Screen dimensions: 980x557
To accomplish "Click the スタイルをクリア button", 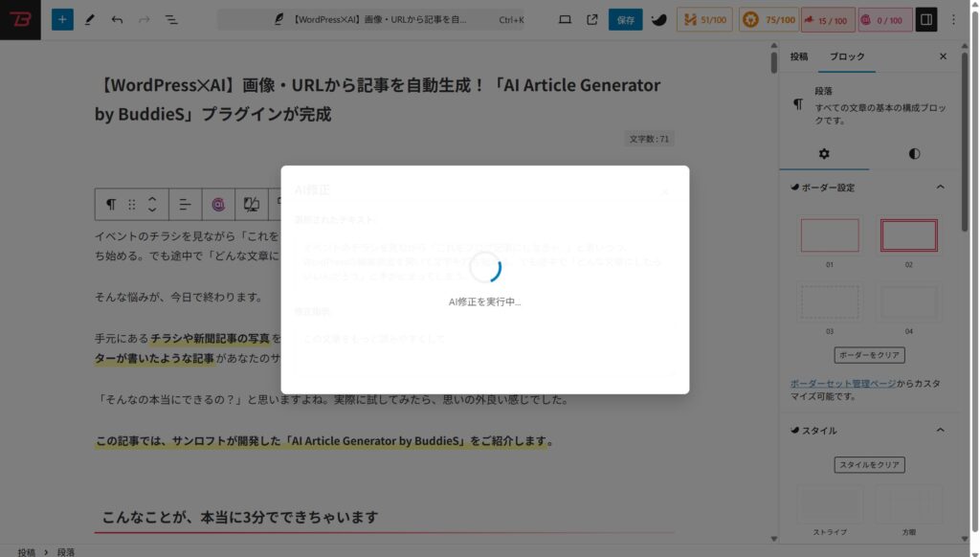I will 869,465.
